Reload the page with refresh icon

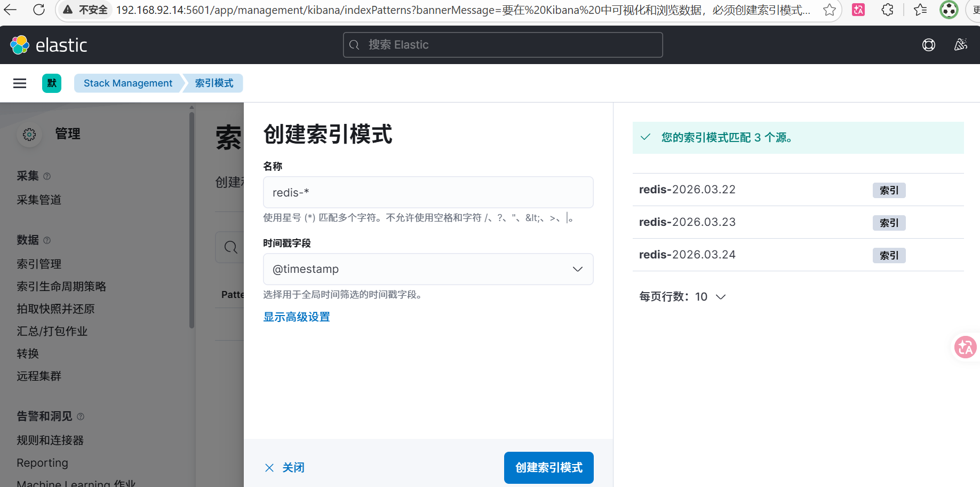[x=39, y=10]
